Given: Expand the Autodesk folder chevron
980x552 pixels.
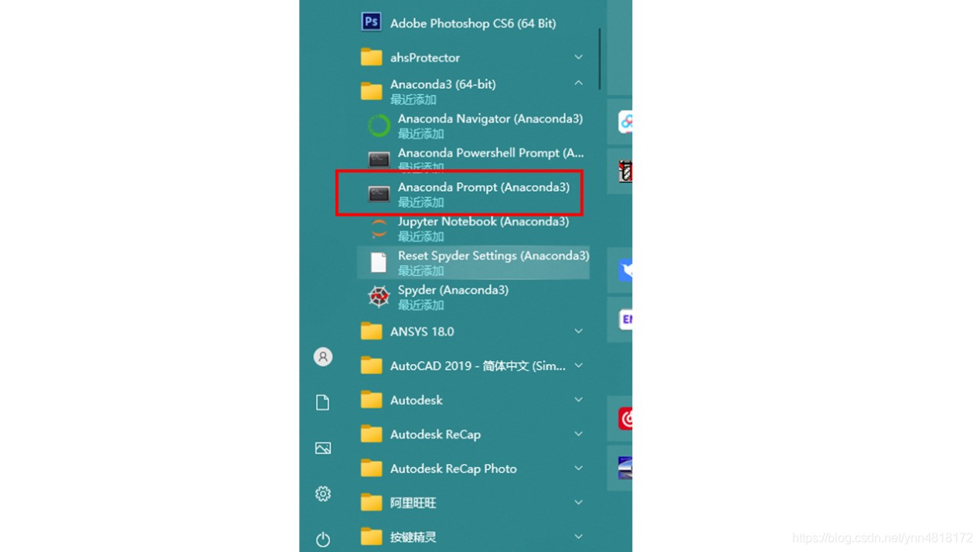Looking at the screenshot, I should [578, 400].
